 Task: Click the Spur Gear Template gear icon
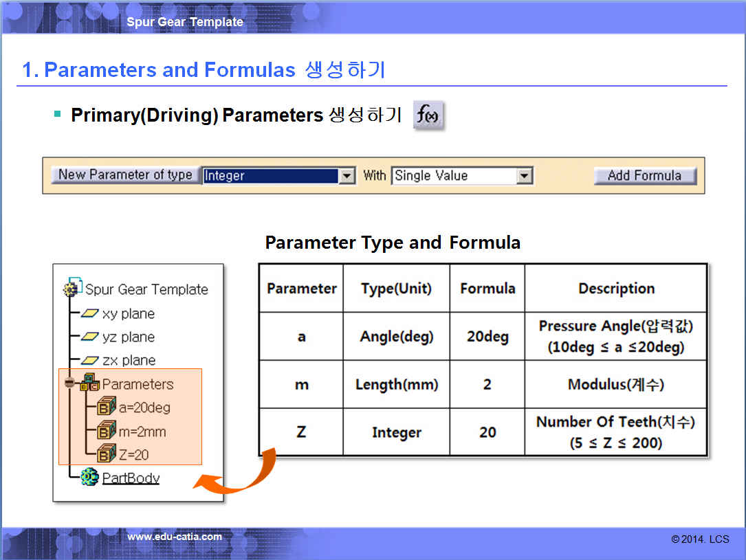pyautogui.click(x=72, y=289)
